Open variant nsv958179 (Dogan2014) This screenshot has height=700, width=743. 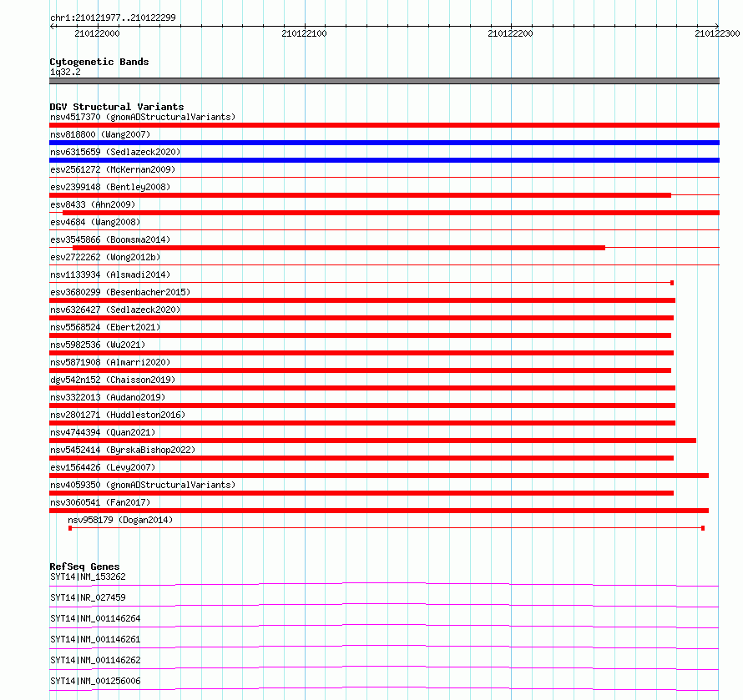(x=120, y=520)
